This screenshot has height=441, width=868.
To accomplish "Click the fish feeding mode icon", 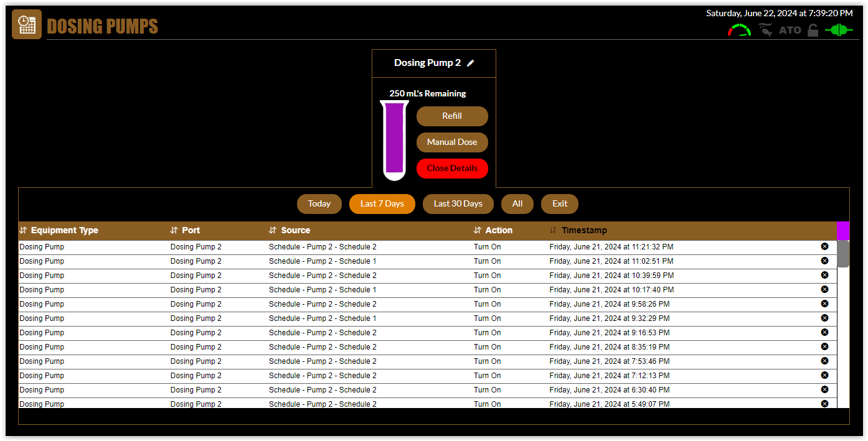I will tap(765, 30).
